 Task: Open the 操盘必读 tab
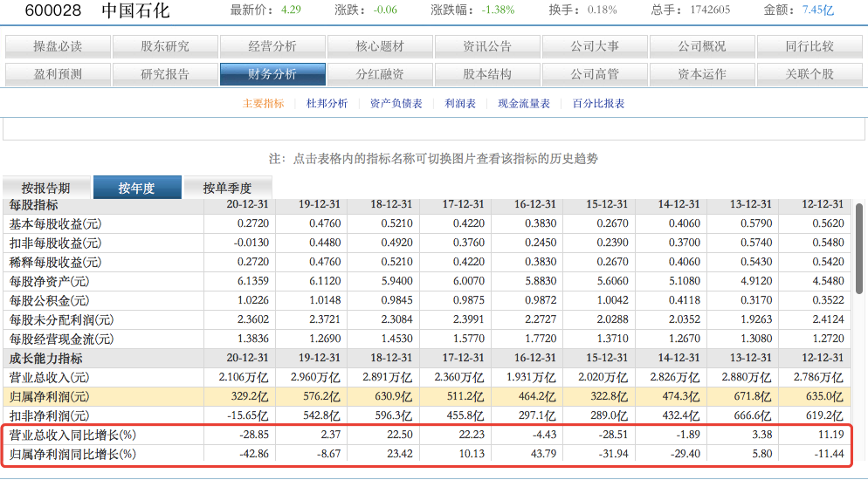pos(58,46)
